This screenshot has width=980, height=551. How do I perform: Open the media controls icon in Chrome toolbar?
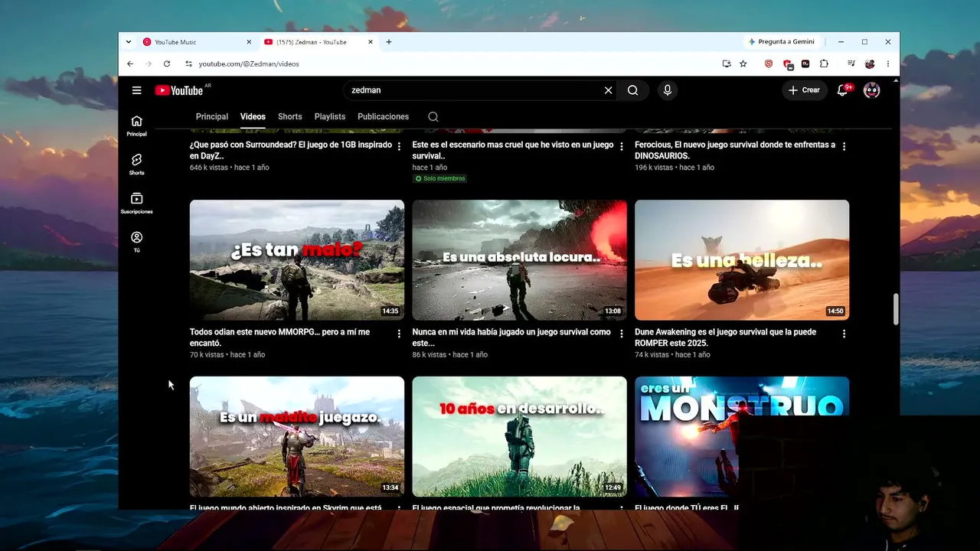851,64
